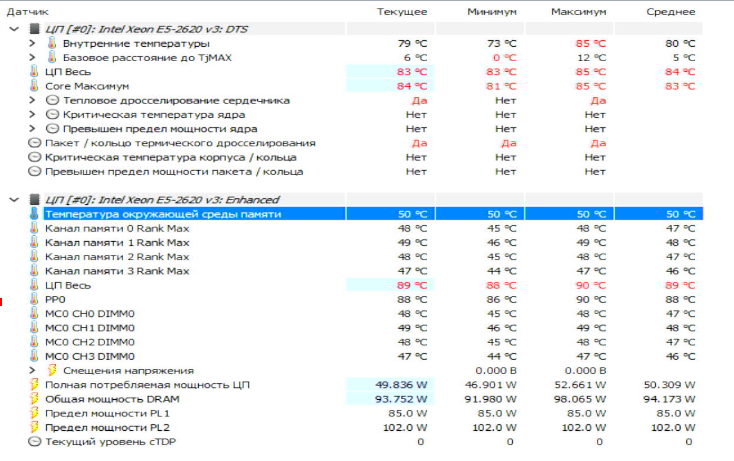Viewport: 734px width, 461px height.
Task: Click thermometer icon beside Канал памяти 3 Rank Max
Action: [34, 271]
